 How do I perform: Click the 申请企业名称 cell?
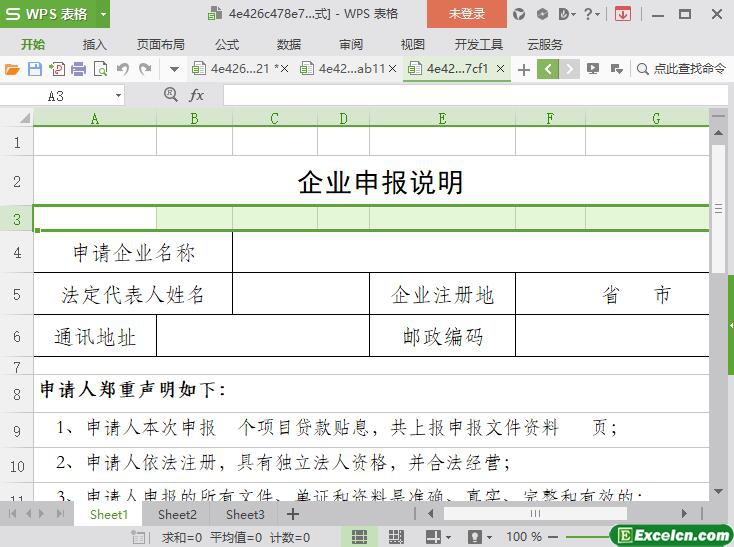[x=133, y=253]
